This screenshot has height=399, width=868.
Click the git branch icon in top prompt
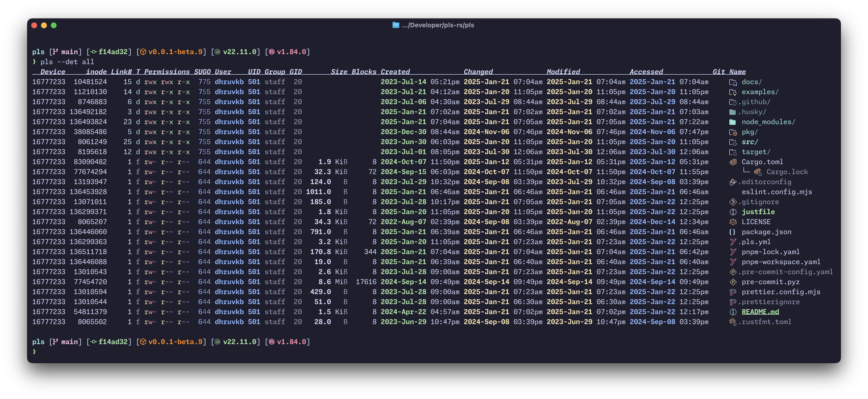tap(55, 52)
